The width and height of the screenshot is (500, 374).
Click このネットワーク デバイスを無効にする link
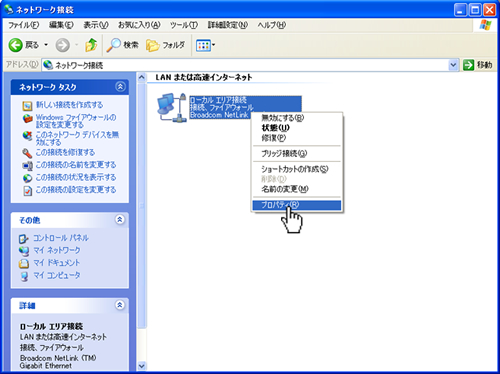(x=77, y=139)
